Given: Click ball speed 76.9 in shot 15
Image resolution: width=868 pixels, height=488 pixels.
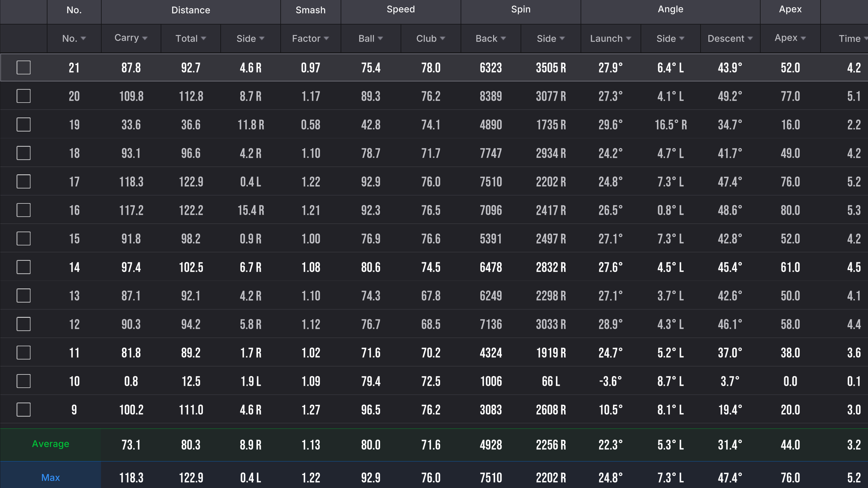Looking at the screenshot, I should pos(371,239).
